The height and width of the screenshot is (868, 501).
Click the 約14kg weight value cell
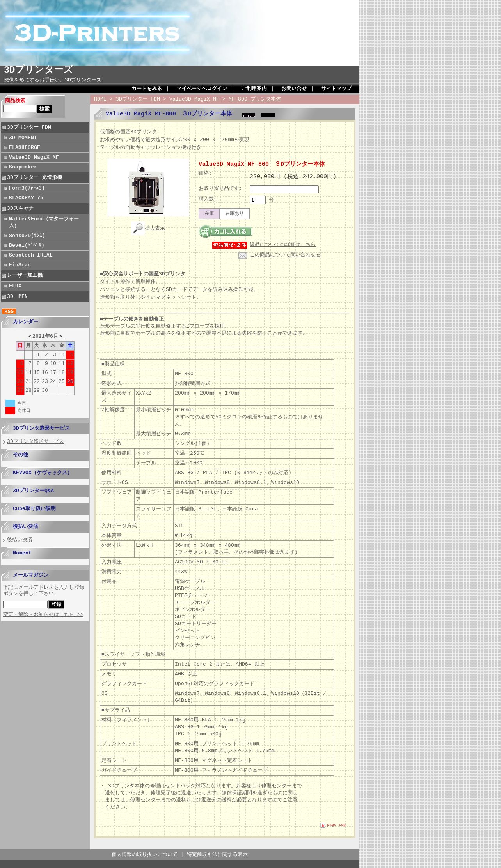[253, 536]
